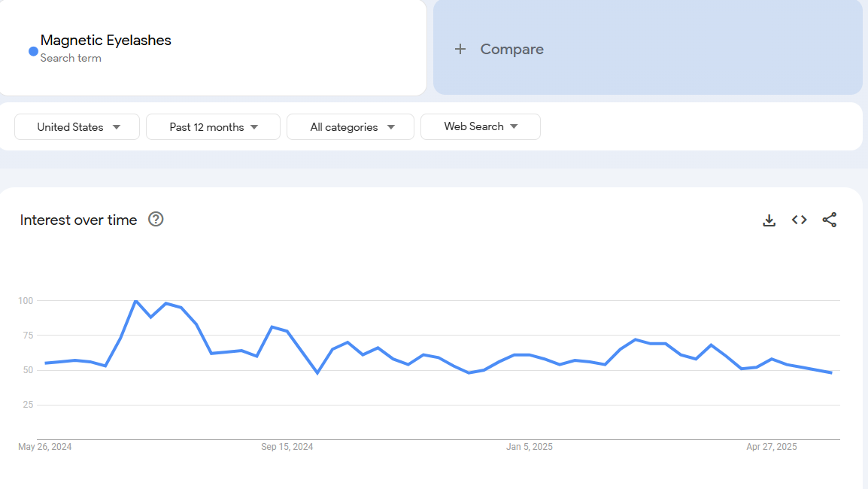This screenshot has height=489, width=868.
Task: Select the Interest over time heading
Action: tap(79, 220)
